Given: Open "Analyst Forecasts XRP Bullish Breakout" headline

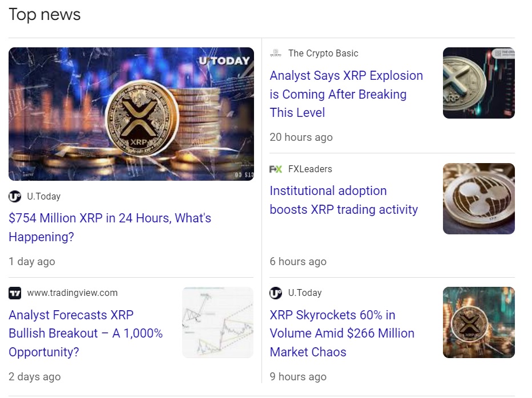Looking at the screenshot, I should [86, 333].
